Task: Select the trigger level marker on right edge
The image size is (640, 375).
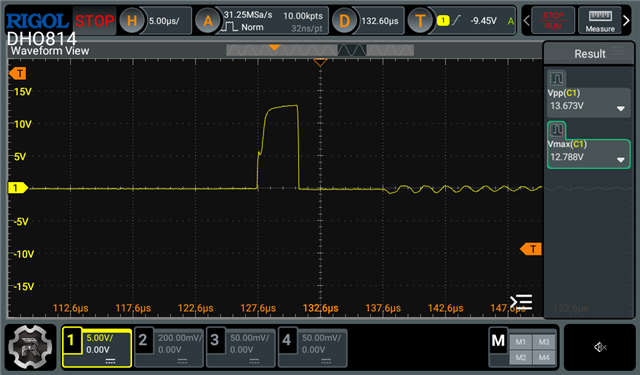Action: 531,249
